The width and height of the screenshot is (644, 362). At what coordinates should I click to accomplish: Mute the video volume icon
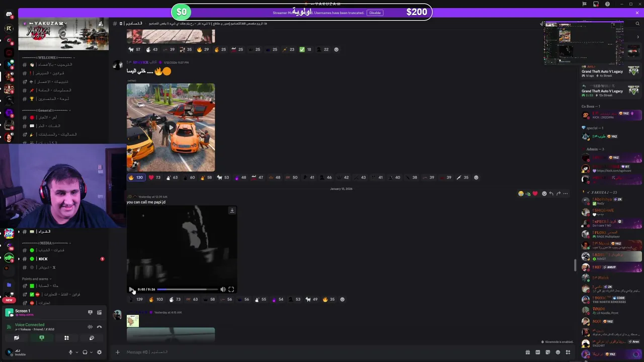223,289
